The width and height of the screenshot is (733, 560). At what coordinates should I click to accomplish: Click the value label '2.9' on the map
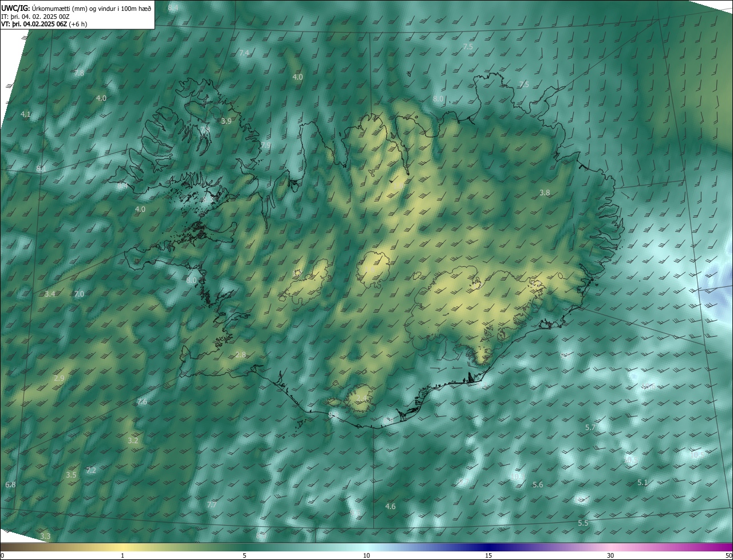click(x=59, y=378)
